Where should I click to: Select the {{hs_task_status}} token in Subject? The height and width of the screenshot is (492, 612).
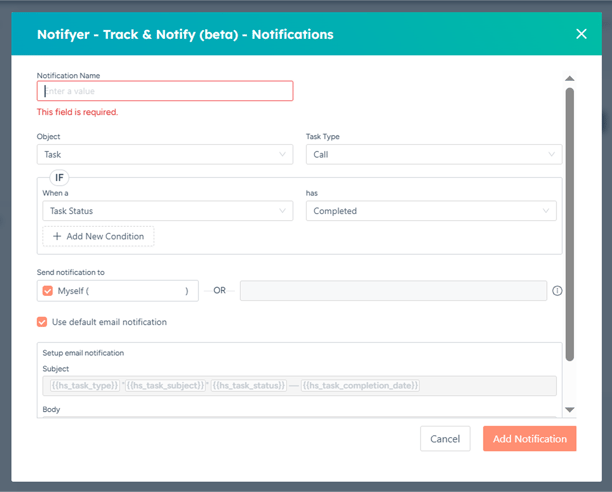(249, 385)
